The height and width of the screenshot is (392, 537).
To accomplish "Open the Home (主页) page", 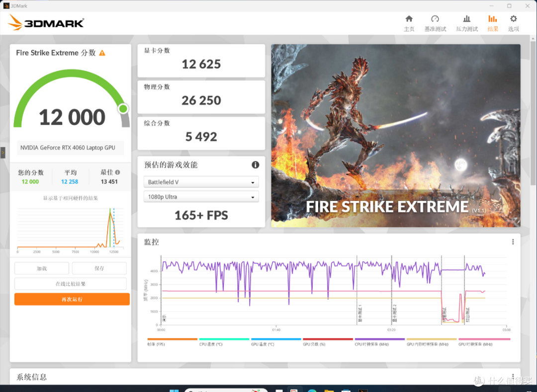I will click(x=409, y=23).
